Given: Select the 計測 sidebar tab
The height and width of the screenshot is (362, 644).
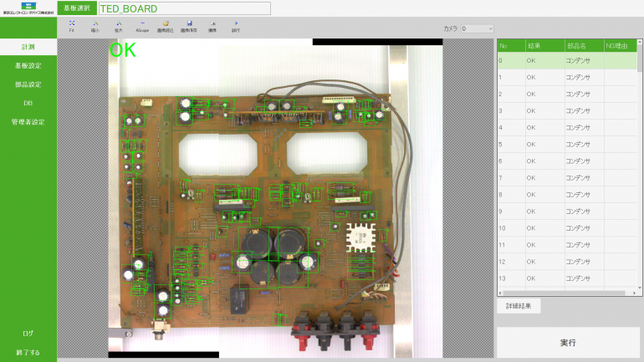Looking at the screenshot, I should point(28,47).
